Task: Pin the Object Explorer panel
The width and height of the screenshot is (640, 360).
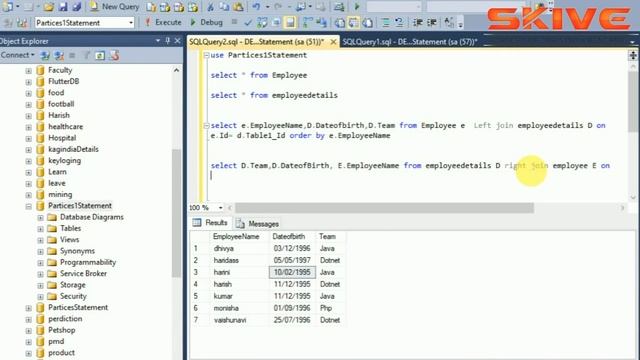Action: [167, 41]
